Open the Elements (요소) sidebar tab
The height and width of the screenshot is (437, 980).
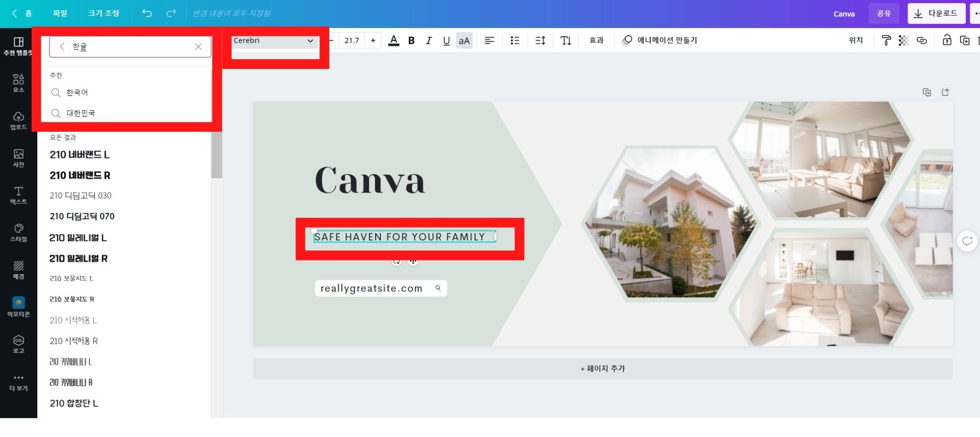[18, 83]
